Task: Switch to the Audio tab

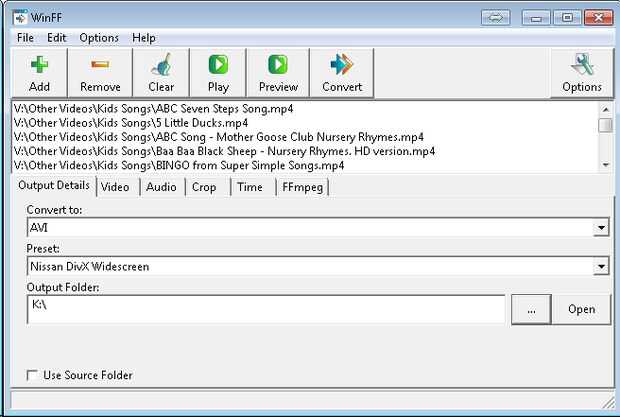Action: tap(161, 187)
